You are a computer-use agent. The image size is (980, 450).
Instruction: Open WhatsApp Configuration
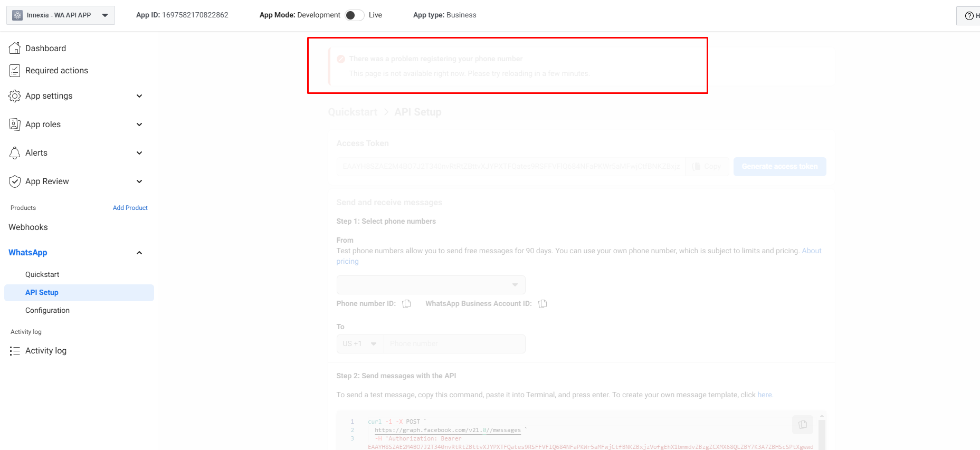coord(47,311)
